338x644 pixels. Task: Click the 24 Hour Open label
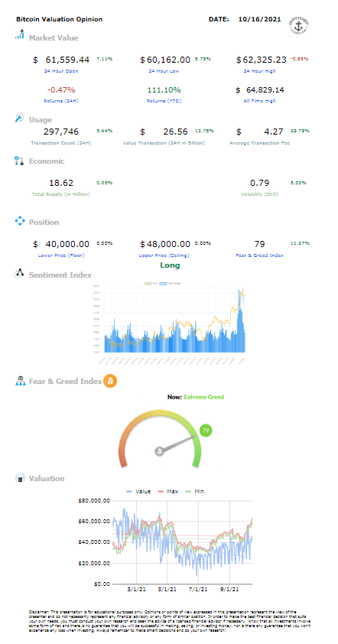click(60, 71)
